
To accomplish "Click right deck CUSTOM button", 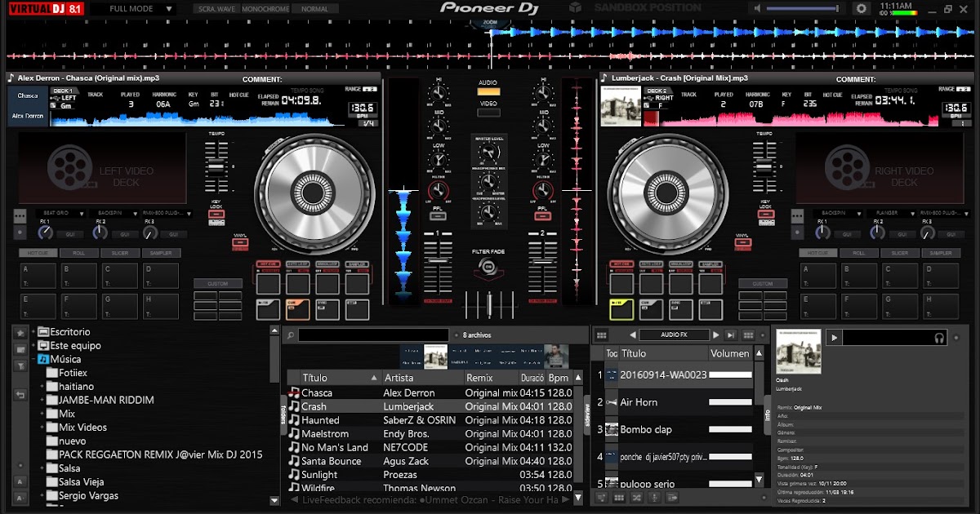I will coord(762,284).
